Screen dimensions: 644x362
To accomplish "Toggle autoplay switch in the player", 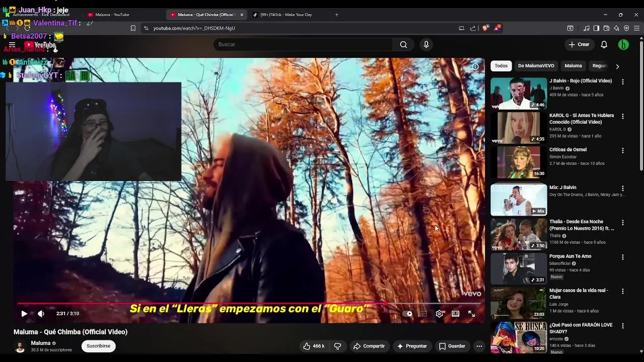I will click(x=407, y=314).
